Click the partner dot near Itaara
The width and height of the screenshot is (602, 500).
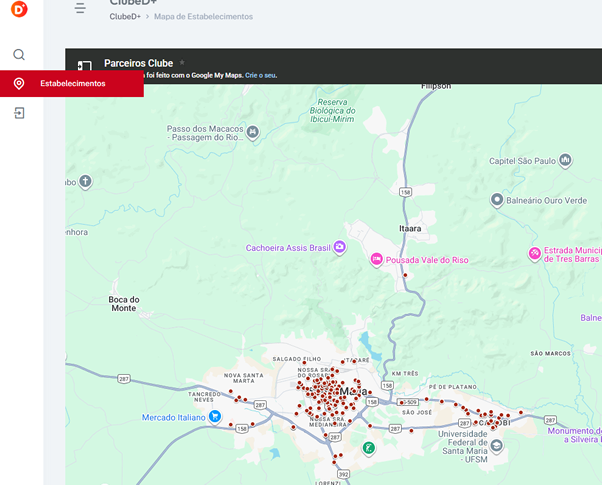pyautogui.click(x=405, y=275)
